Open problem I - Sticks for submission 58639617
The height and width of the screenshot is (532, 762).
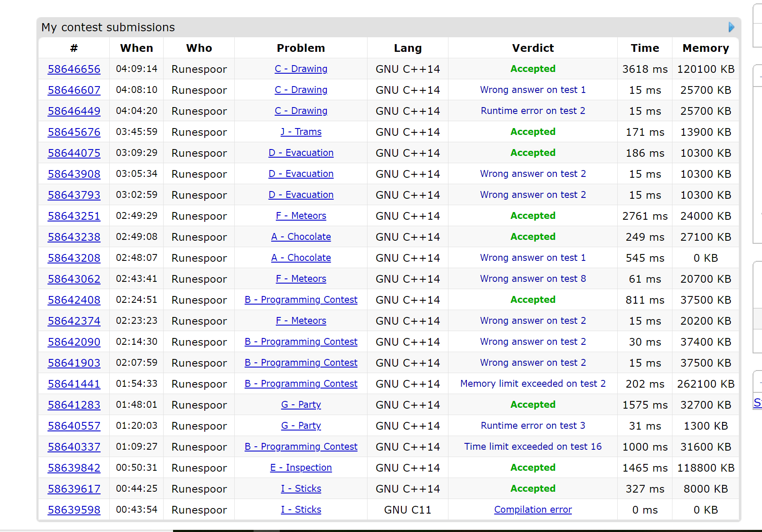click(301, 489)
